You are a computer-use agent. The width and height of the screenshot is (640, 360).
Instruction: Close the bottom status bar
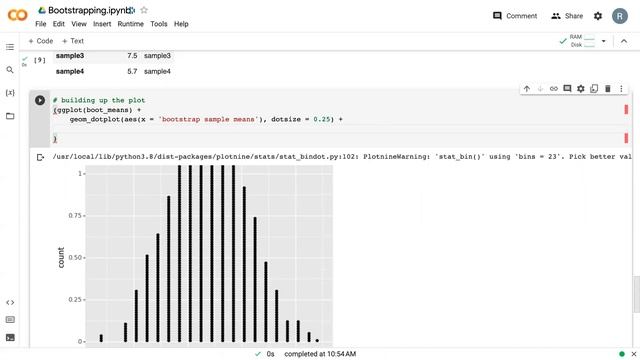pos(633,354)
